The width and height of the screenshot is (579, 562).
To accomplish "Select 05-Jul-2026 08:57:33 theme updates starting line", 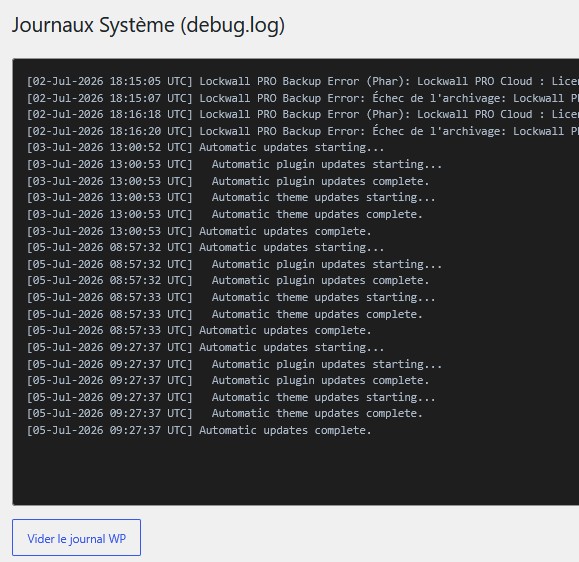I will coord(231,297).
